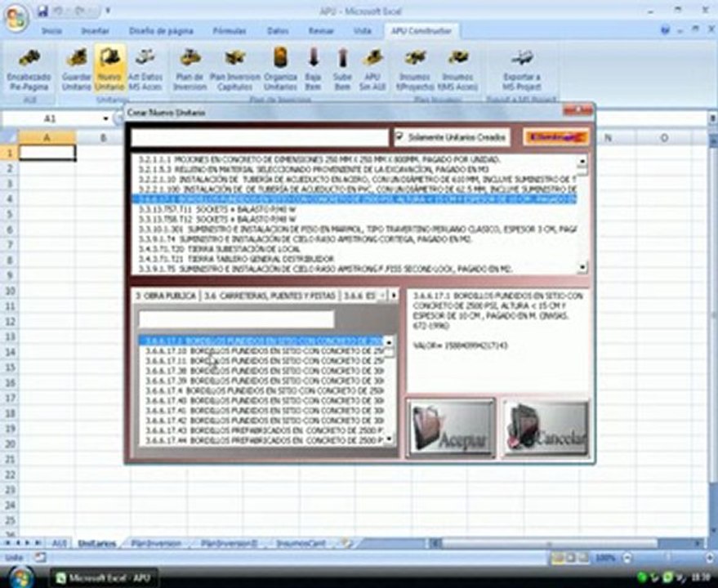Click Exportar a MS Project icon

tap(522, 69)
